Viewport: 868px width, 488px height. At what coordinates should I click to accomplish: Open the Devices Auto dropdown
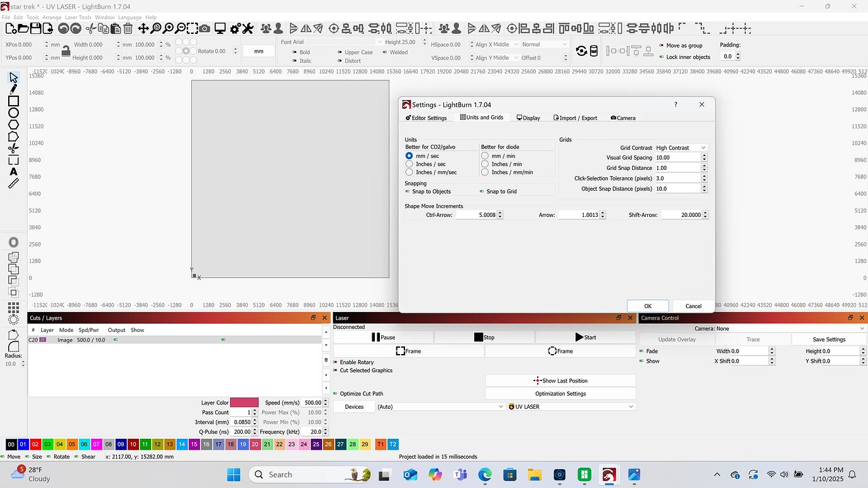pyautogui.click(x=439, y=406)
